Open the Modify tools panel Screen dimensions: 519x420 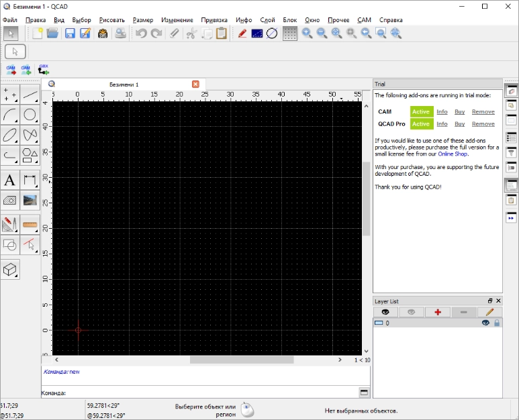click(10, 225)
